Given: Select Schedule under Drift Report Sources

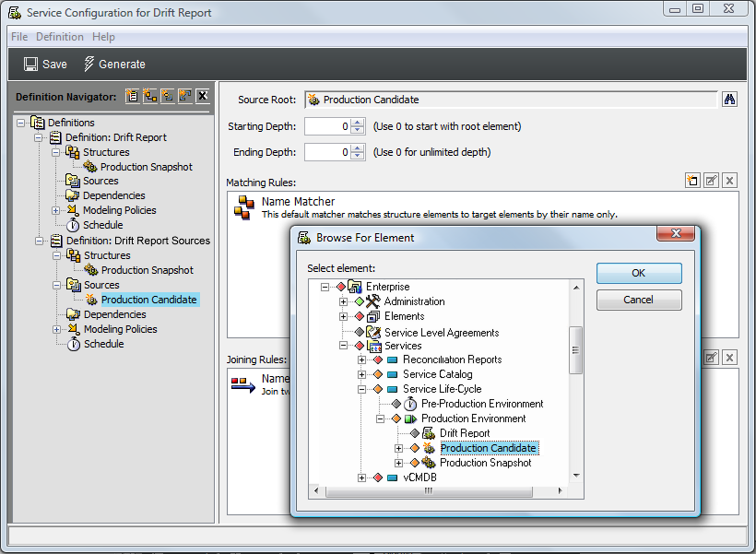Looking at the screenshot, I should point(103,344).
